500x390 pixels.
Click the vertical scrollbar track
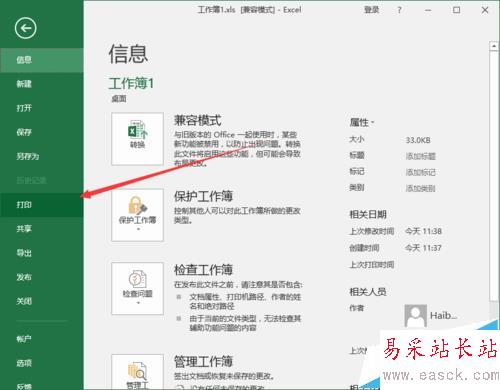tap(494, 176)
